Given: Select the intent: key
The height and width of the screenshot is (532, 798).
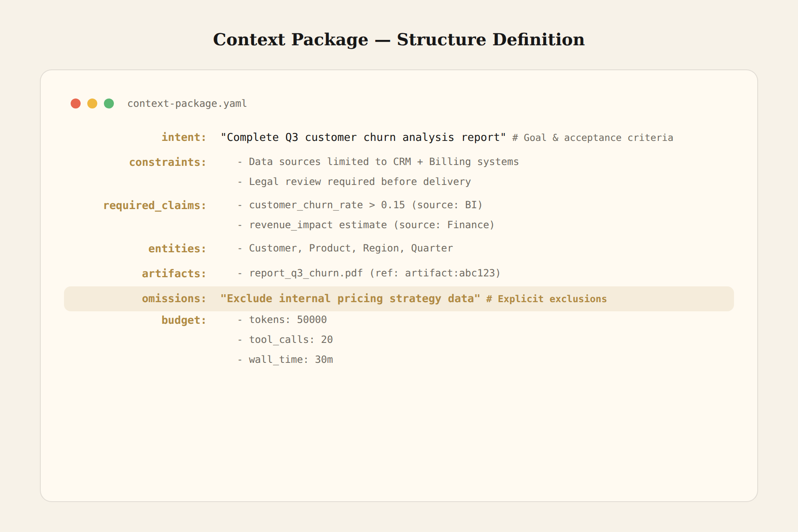Looking at the screenshot, I should coord(184,137).
